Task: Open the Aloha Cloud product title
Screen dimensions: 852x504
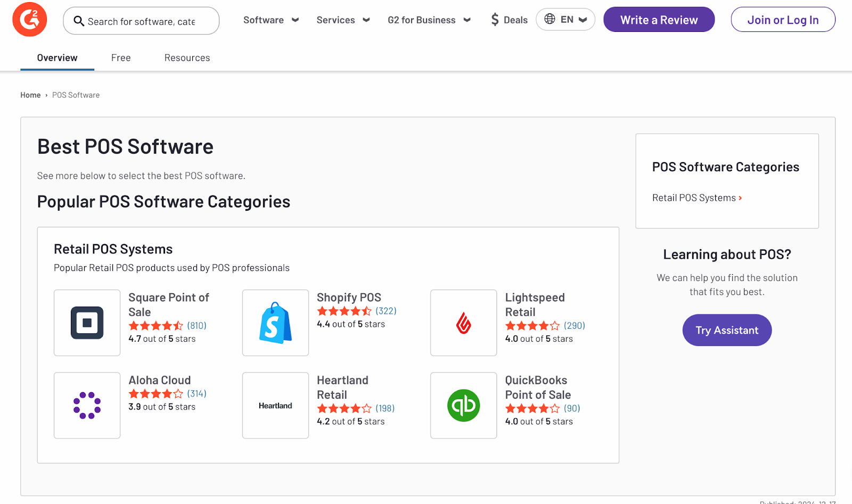Action: [x=159, y=380]
